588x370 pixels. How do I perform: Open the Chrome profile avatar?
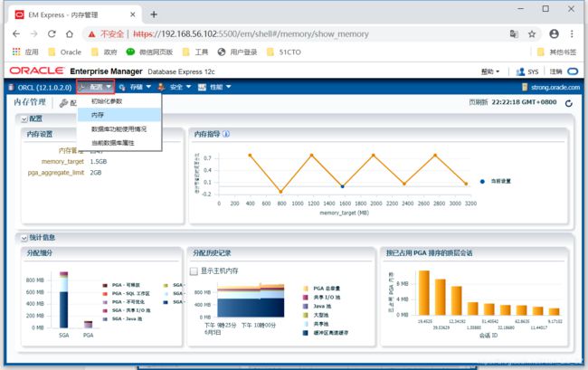point(554,33)
